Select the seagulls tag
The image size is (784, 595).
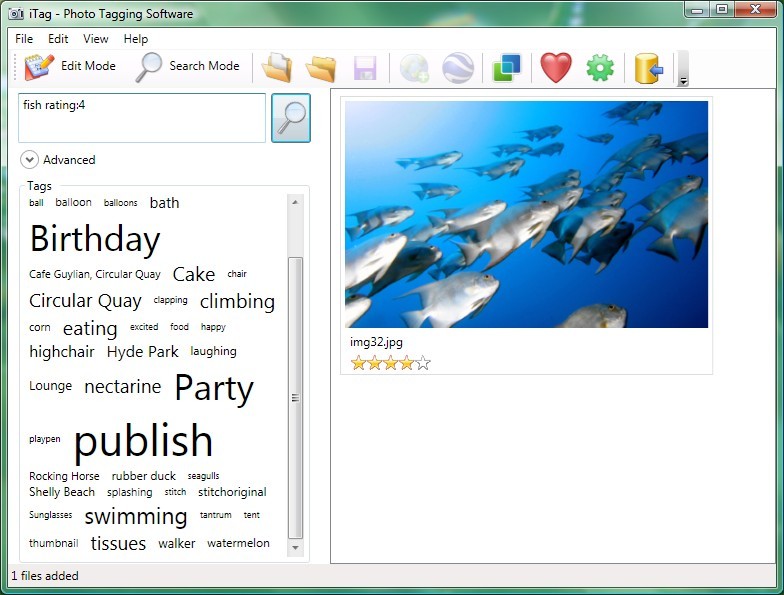coord(204,476)
